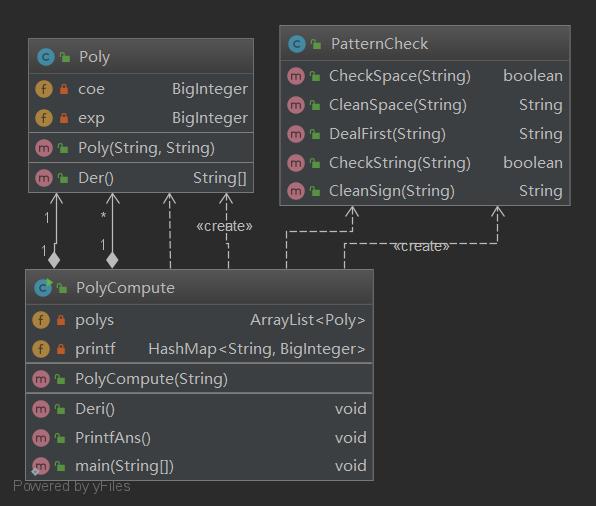596x506 pixels.
Task: Click the «create» label below PatternCheck
Action: coord(421,246)
